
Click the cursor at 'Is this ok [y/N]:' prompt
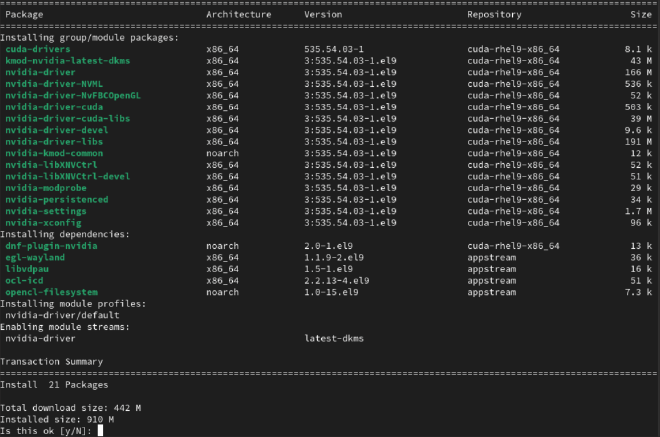pyautogui.click(x=100, y=430)
